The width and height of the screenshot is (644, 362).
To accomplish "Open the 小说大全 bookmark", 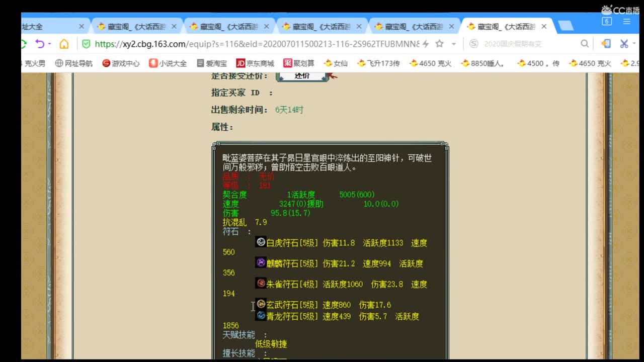I will click(x=168, y=63).
